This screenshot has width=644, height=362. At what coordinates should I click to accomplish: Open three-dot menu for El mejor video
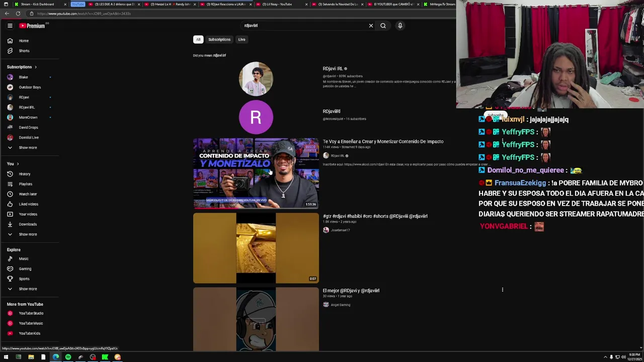point(502,290)
